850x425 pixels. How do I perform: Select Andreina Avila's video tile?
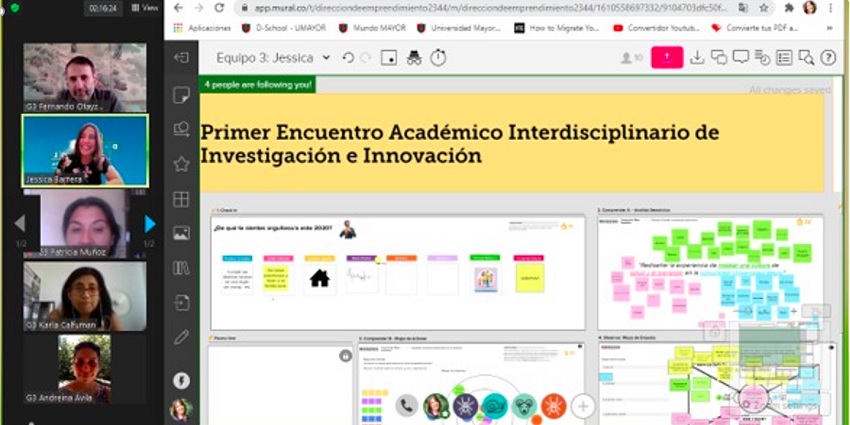pos(85,369)
